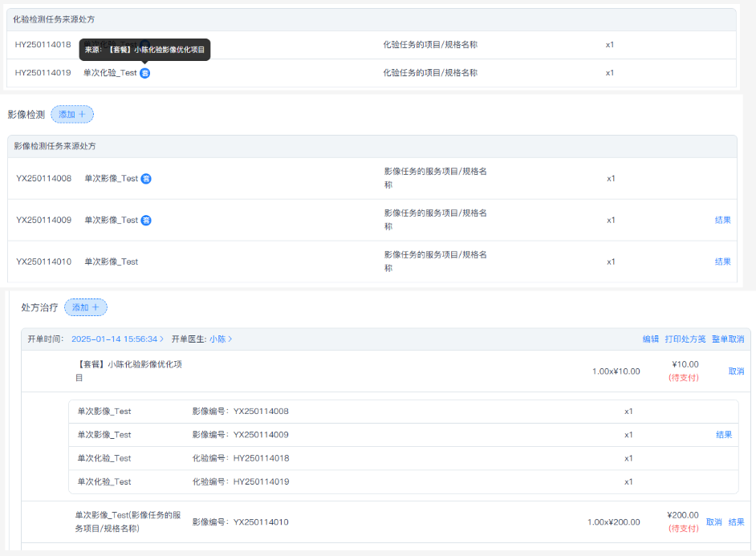Click 1.00x¥200.00 quantity text

point(614,522)
